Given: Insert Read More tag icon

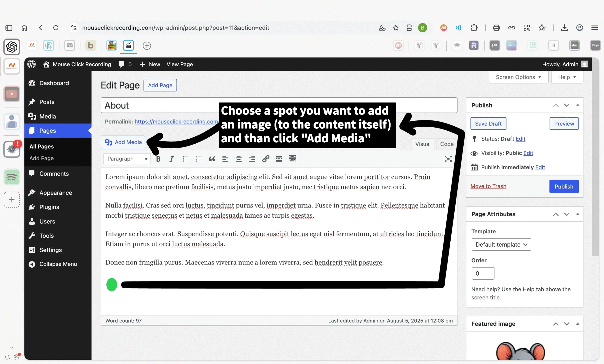Looking at the screenshot, I should pyautogui.click(x=279, y=159).
